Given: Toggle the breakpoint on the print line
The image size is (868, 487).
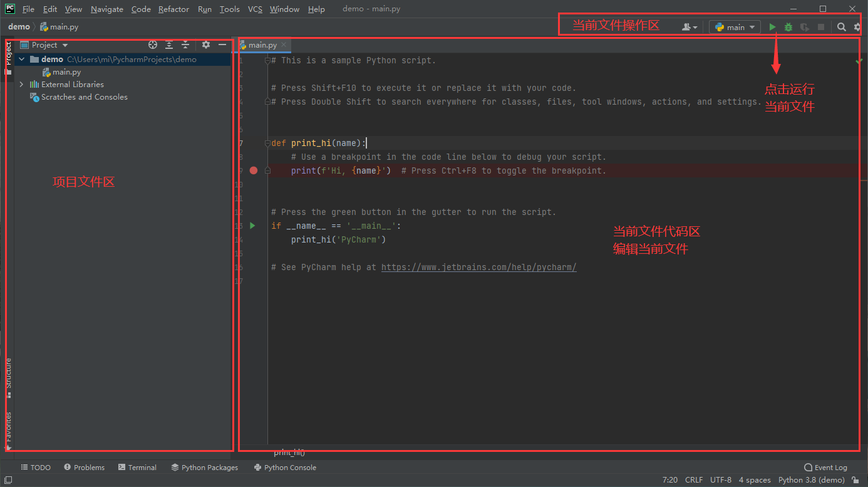Looking at the screenshot, I should point(254,170).
